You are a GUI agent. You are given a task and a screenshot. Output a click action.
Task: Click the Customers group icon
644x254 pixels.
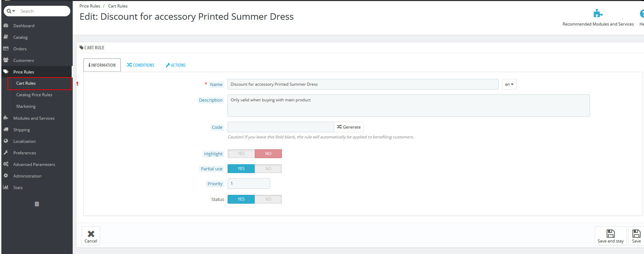[x=6, y=60]
